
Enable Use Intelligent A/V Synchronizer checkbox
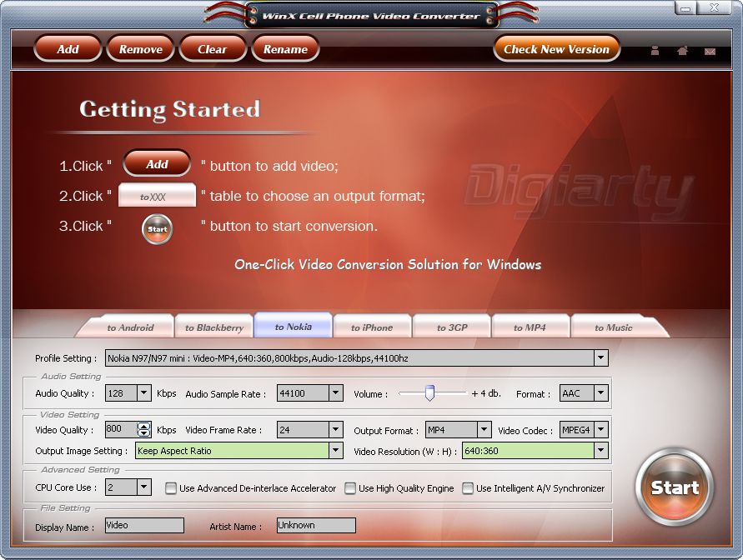coord(468,488)
